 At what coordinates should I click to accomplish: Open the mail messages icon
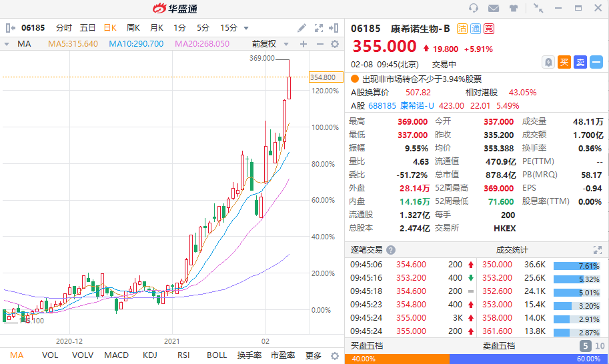(493, 8)
